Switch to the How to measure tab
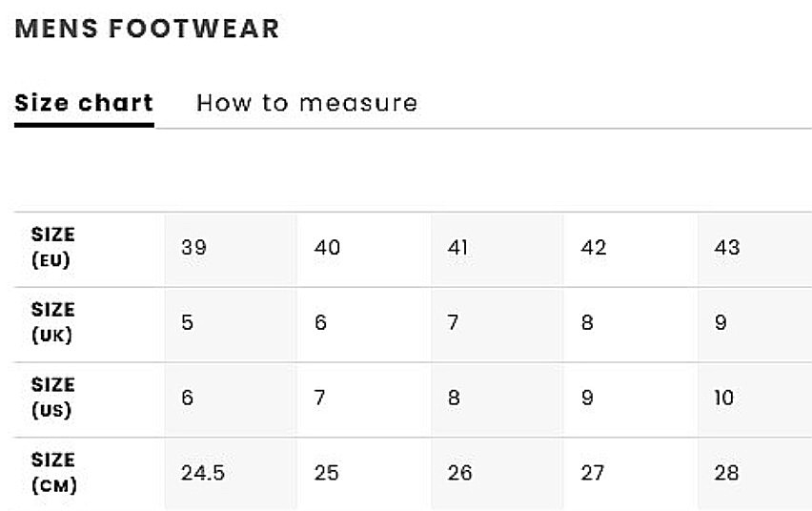 [x=307, y=103]
